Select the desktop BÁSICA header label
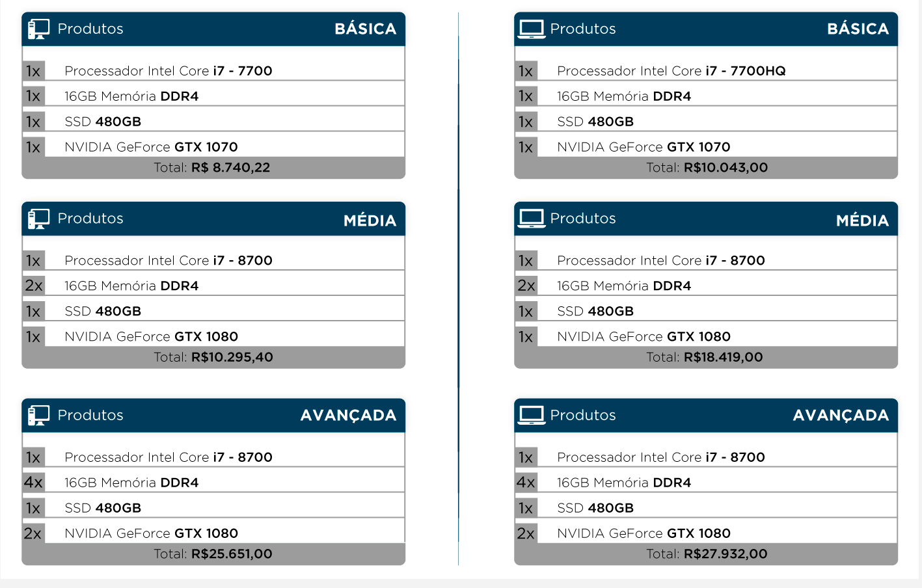Screen dimensions: 922x588 pos(366,29)
